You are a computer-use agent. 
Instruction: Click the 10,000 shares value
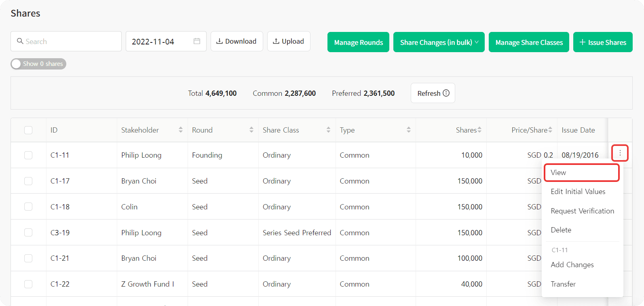[x=472, y=155]
